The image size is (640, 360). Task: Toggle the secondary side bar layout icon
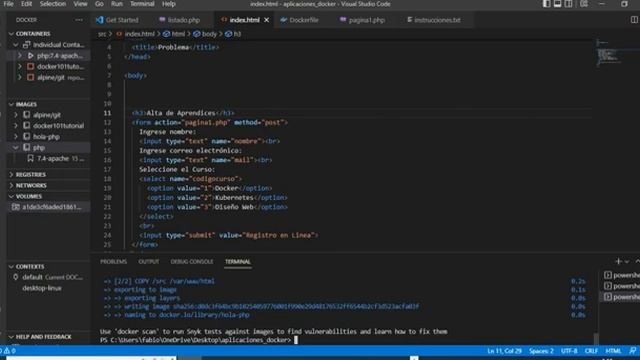568,4
